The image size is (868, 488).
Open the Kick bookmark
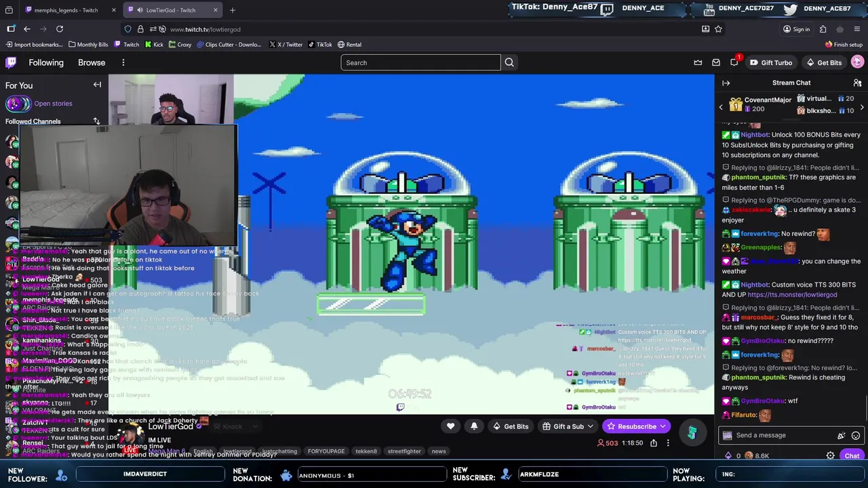pyautogui.click(x=153, y=45)
